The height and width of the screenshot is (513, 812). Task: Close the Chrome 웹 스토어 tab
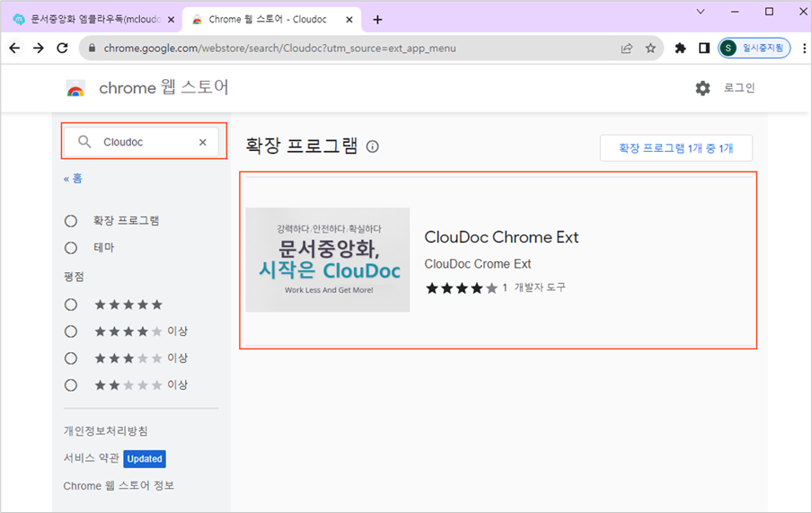tap(349, 20)
